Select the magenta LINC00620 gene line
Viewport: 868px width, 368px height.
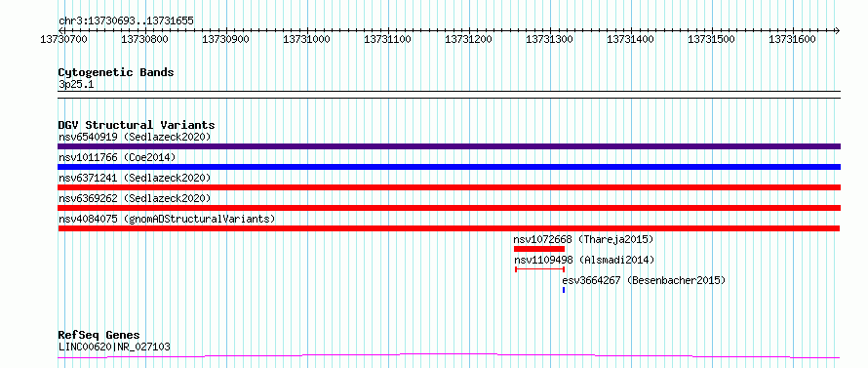(x=449, y=356)
